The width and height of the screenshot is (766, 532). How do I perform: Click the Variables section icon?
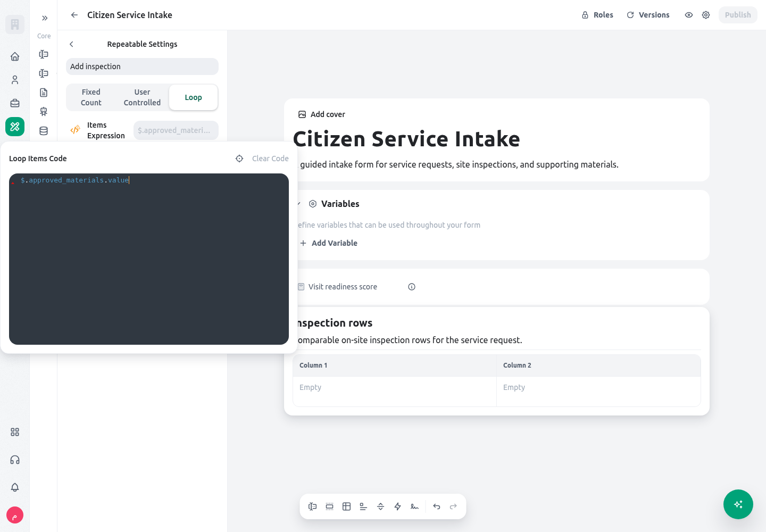coord(313,204)
